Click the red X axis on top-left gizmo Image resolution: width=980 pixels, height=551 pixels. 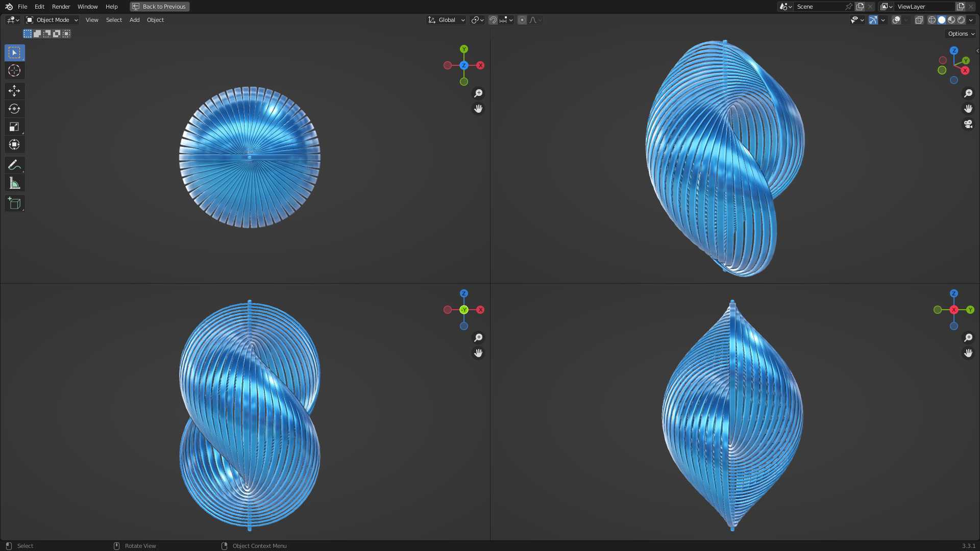click(x=480, y=65)
